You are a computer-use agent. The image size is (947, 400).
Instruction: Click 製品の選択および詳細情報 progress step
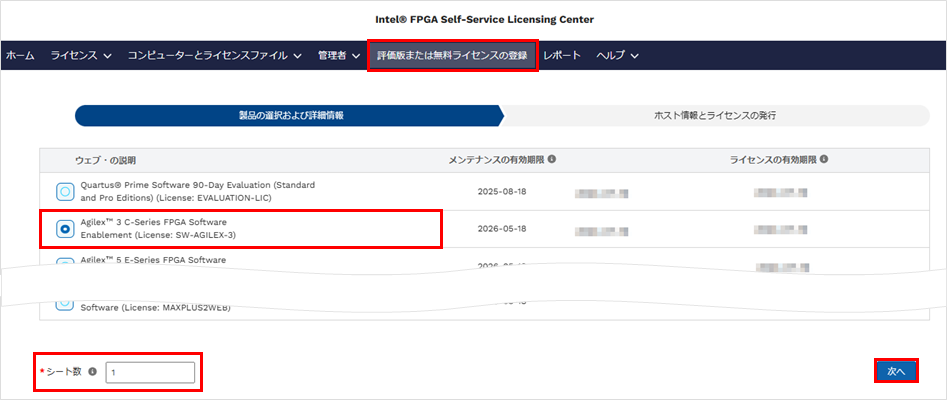(x=289, y=115)
